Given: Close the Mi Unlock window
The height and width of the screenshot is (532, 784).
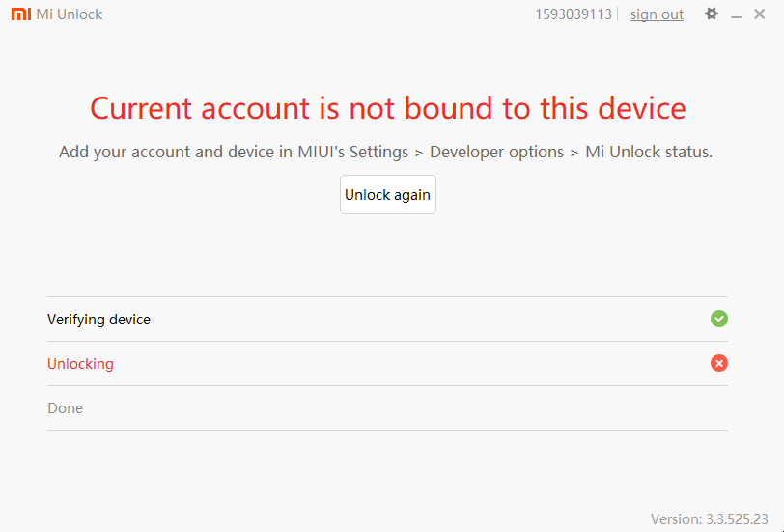Looking at the screenshot, I should pyautogui.click(x=760, y=14).
